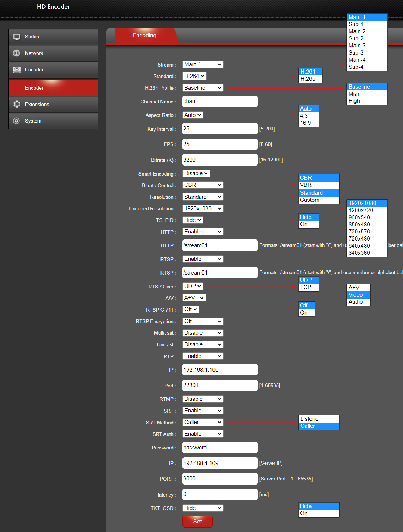The image size is (403, 532).
Task: Click the Network globe icon
Action: (x=16, y=53)
